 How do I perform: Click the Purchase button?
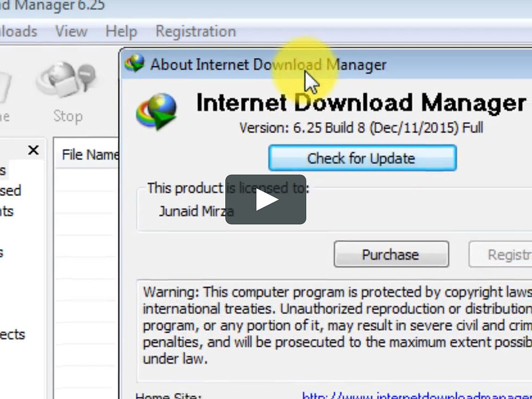391,254
